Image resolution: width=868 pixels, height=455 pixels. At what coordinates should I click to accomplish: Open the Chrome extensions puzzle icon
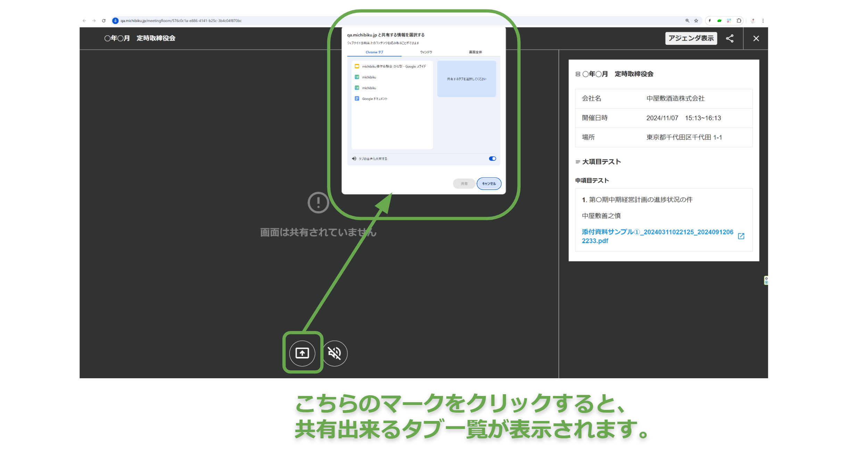739,21
